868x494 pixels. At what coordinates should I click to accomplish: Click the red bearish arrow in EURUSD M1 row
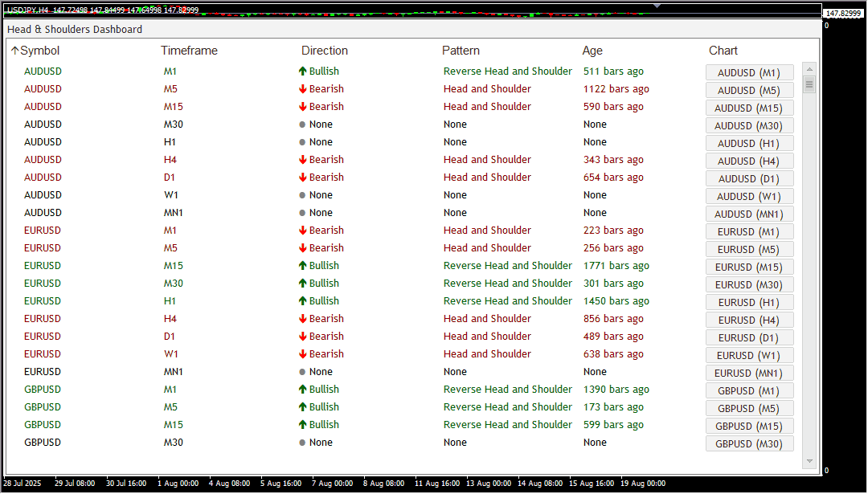point(302,230)
